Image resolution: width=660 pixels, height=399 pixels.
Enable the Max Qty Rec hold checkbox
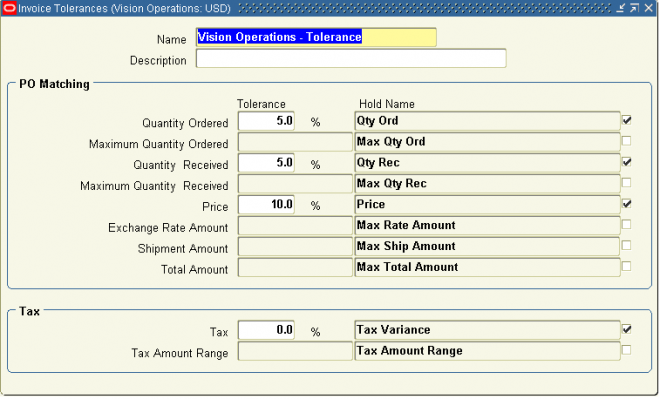coord(627,182)
